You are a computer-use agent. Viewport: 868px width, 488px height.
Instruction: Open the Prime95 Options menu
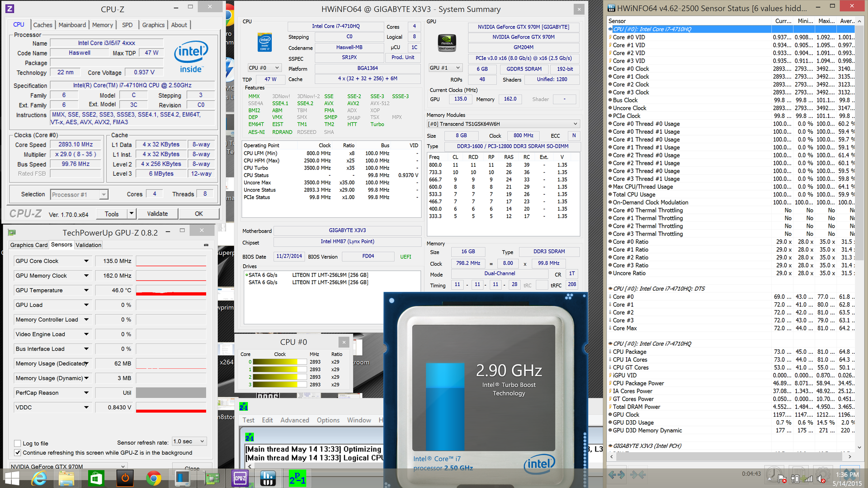(x=328, y=420)
